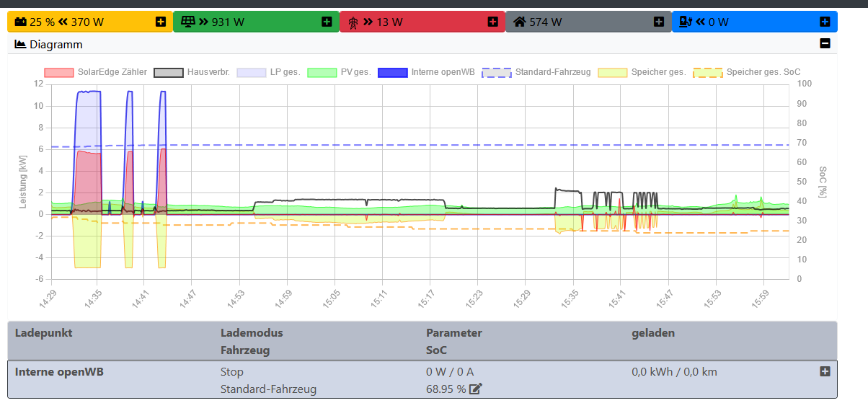Image resolution: width=868 pixels, height=416 pixels.
Task: Click the 931 W PV power value
Action: [x=228, y=22]
